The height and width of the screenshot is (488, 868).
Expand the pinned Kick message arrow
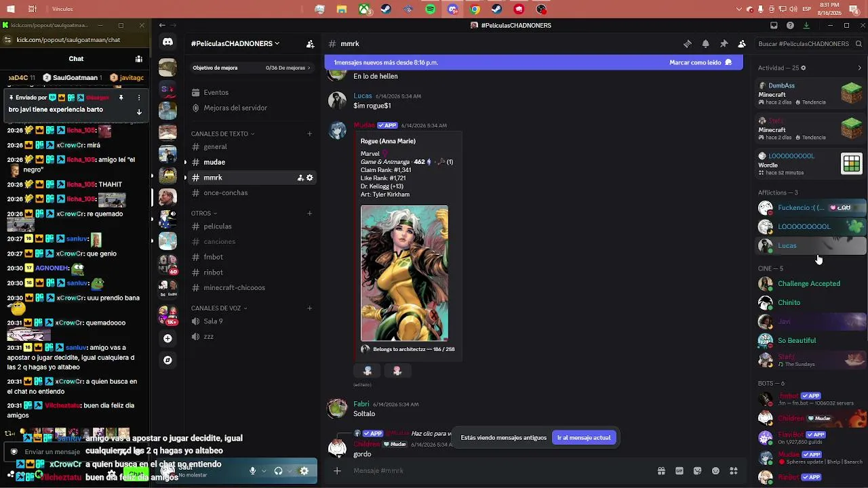139,112
